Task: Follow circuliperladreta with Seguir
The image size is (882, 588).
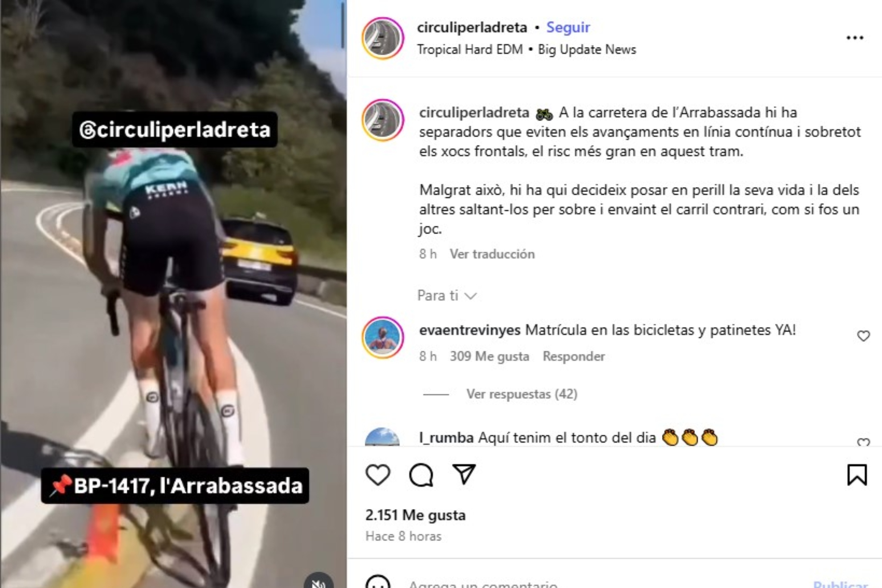Action: (568, 27)
